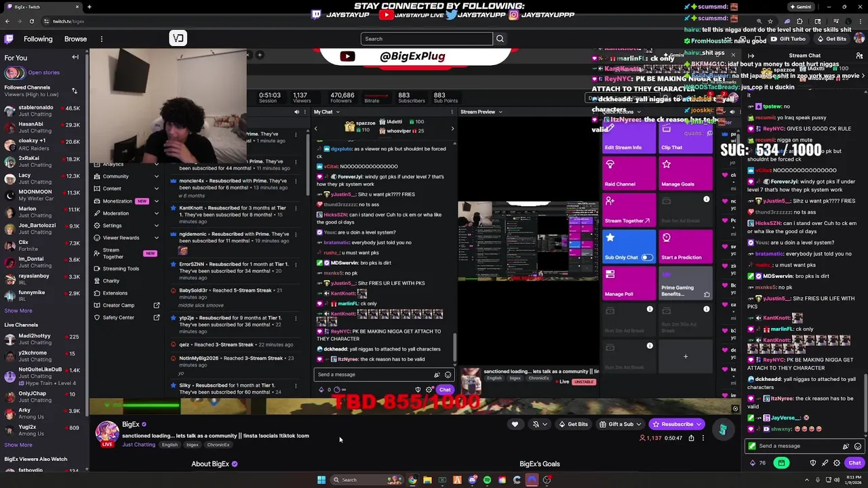Open the Manage Goals quick action
The image size is (868, 488).
click(686, 174)
